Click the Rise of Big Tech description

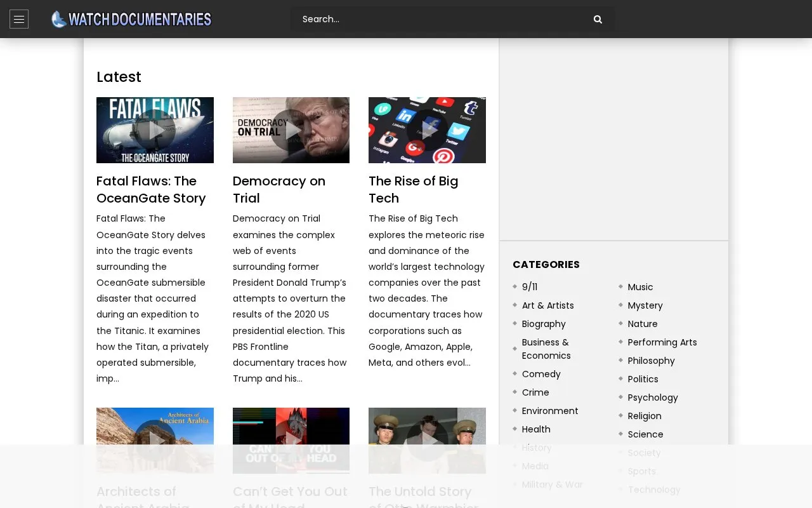tap(426, 291)
